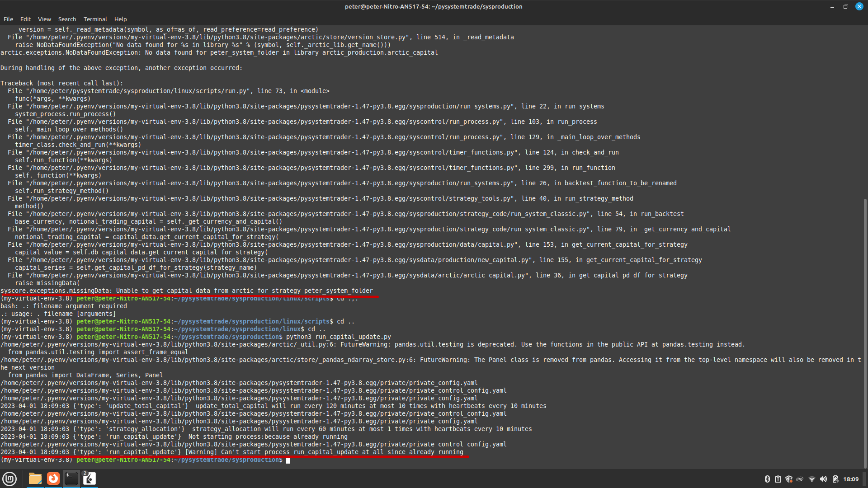The height and width of the screenshot is (488, 868).
Task: Launch Firefox from the taskbar
Action: (x=53, y=479)
